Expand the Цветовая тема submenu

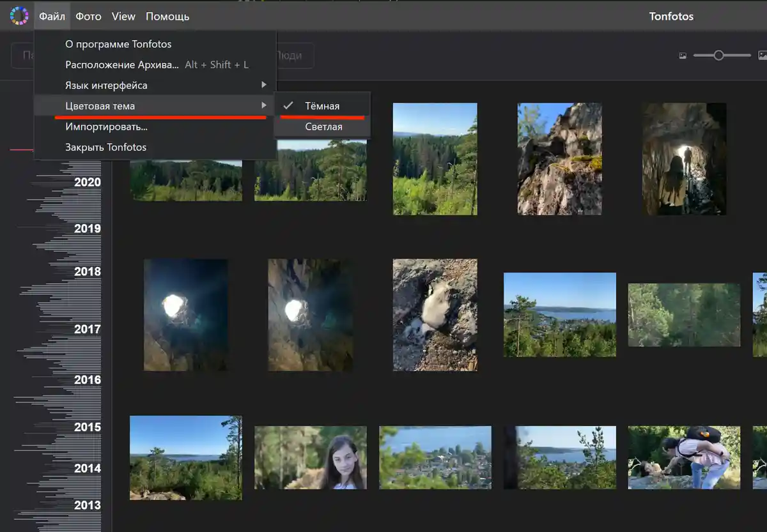pos(155,105)
